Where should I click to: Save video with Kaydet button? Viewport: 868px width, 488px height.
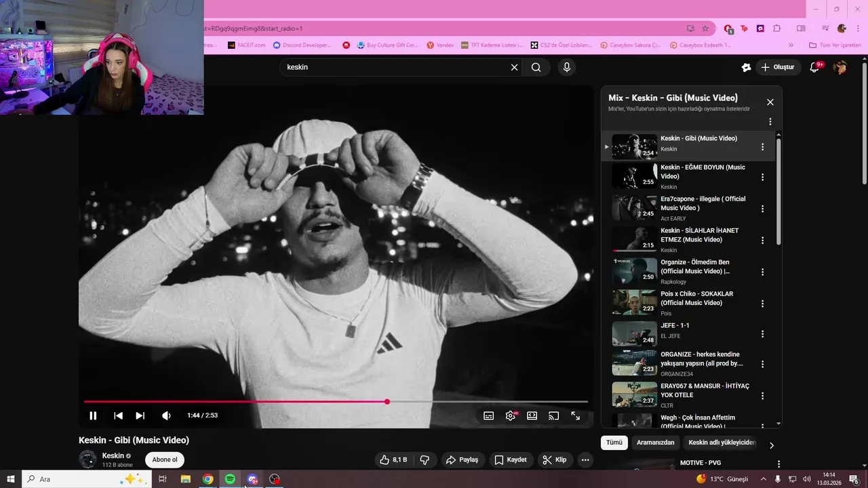[x=511, y=460]
